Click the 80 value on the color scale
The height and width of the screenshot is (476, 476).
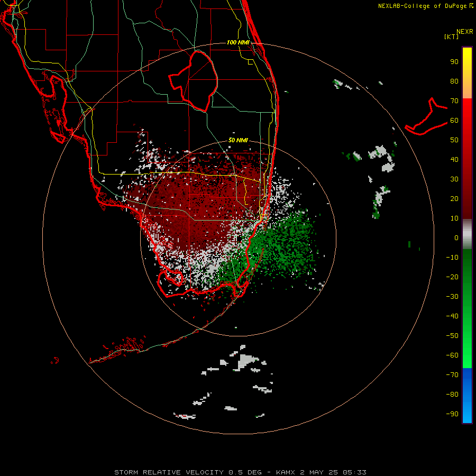pyautogui.click(x=454, y=81)
